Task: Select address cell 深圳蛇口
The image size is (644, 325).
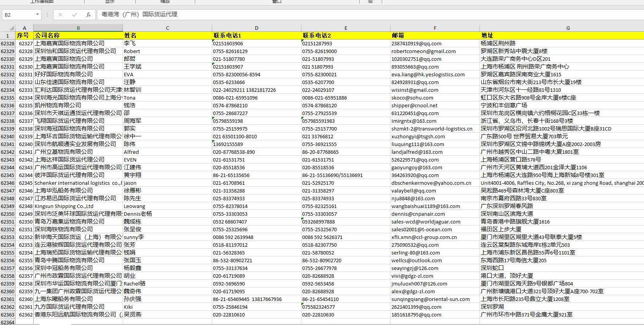Action: click(562, 268)
